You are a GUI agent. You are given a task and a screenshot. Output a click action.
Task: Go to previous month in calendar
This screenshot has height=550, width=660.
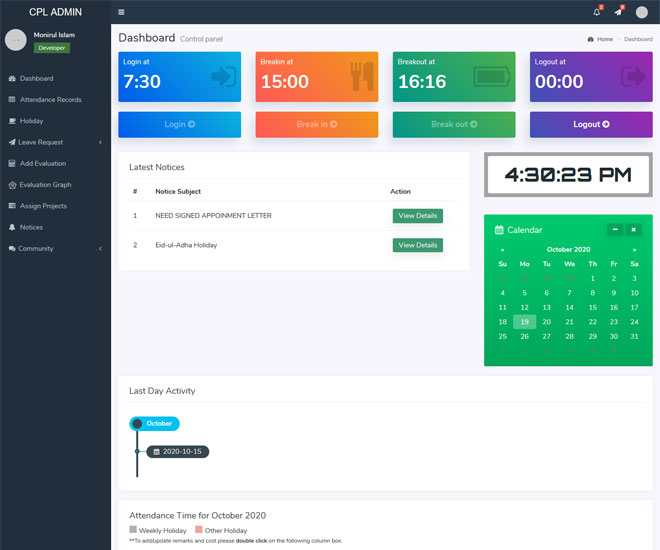tap(502, 249)
